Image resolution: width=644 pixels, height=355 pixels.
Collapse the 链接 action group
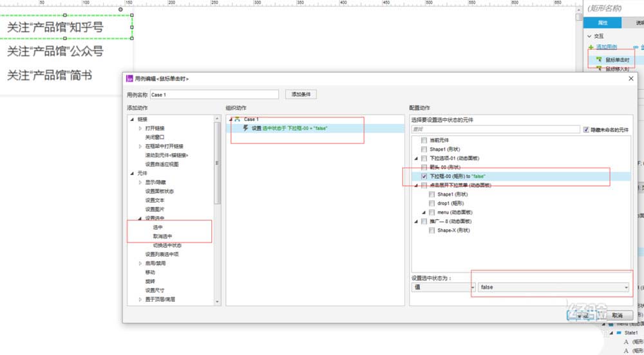click(132, 119)
